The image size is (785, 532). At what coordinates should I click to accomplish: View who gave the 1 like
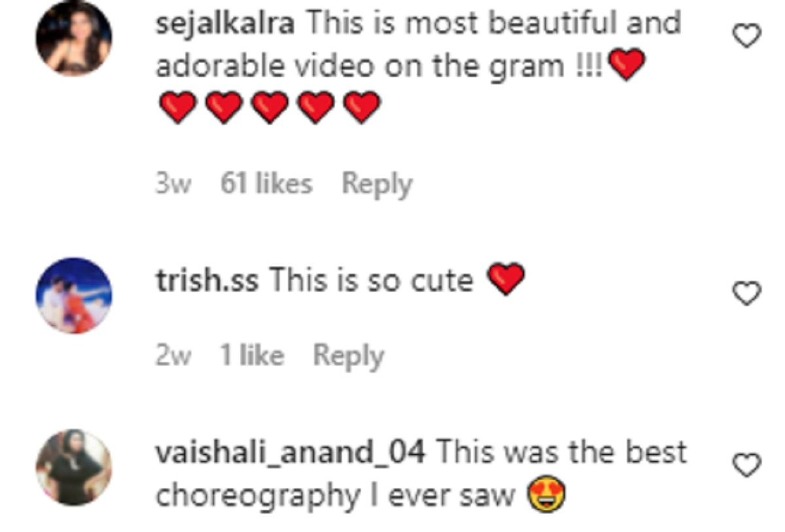coord(252,355)
